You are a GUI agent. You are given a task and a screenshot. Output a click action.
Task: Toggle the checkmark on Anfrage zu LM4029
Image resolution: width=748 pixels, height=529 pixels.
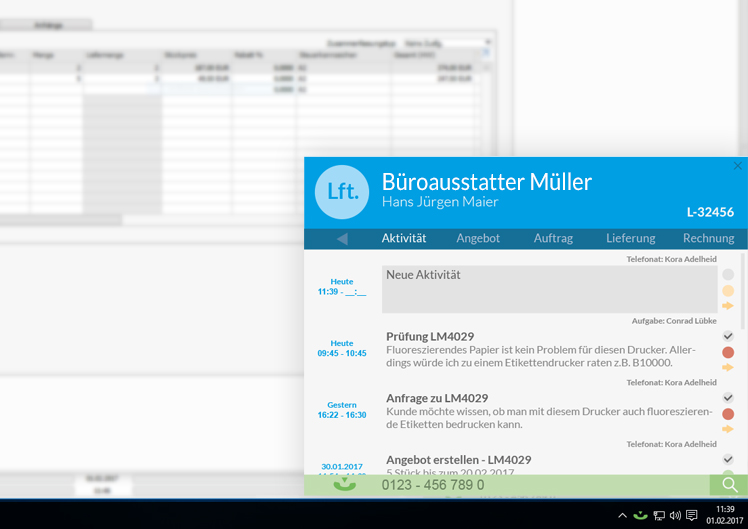[728, 398]
